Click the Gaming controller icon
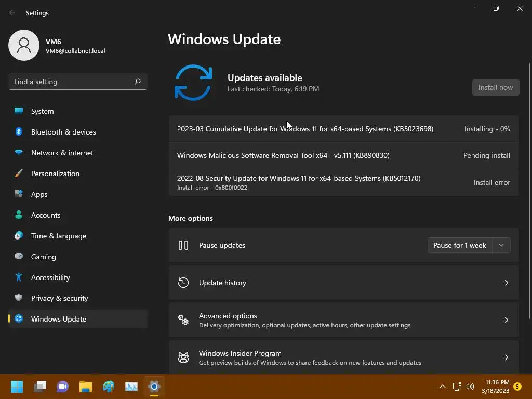The image size is (532, 399). 19,256
